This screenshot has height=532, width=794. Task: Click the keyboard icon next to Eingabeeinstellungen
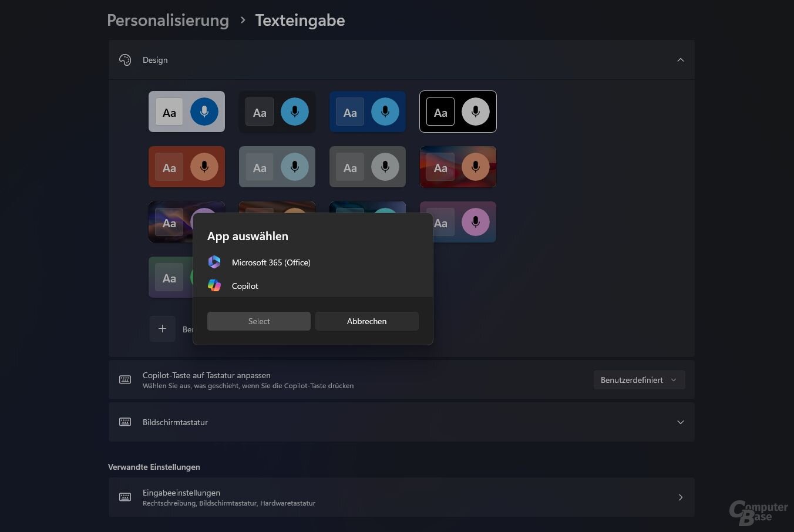tap(125, 497)
